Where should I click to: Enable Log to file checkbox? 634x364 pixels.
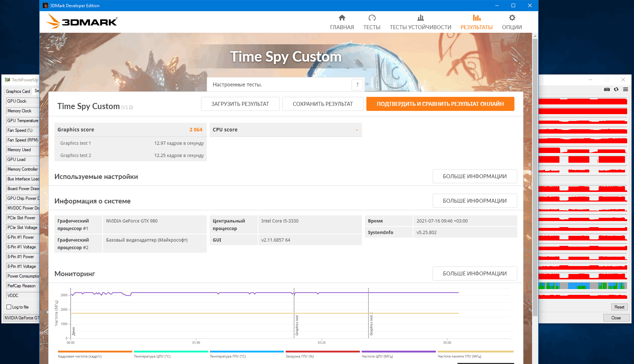coord(9,307)
